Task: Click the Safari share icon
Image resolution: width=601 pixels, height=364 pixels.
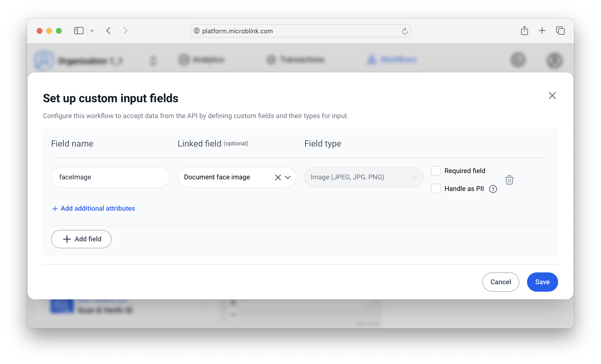Action: (x=524, y=31)
